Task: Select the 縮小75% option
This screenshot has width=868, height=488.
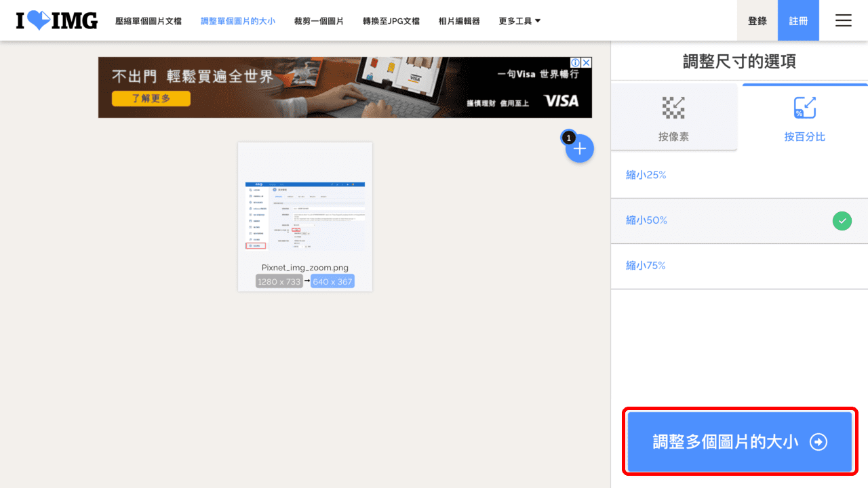Action: pyautogui.click(x=646, y=265)
